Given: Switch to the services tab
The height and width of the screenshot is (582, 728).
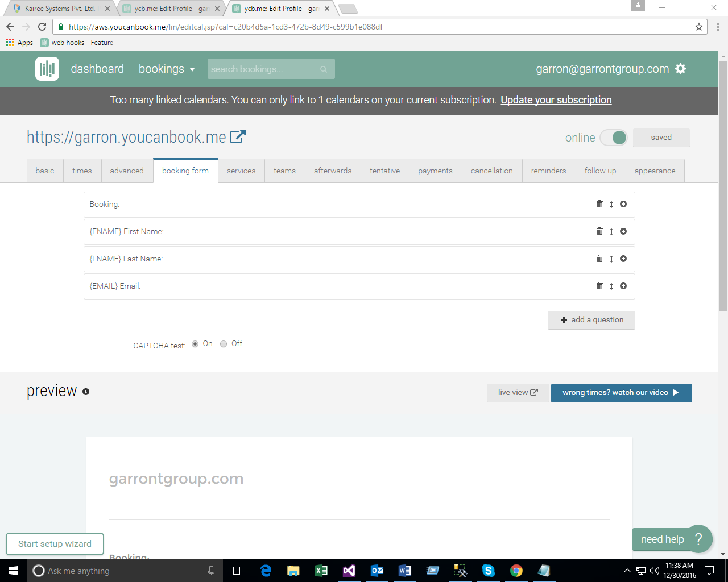Looking at the screenshot, I should [x=241, y=171].
